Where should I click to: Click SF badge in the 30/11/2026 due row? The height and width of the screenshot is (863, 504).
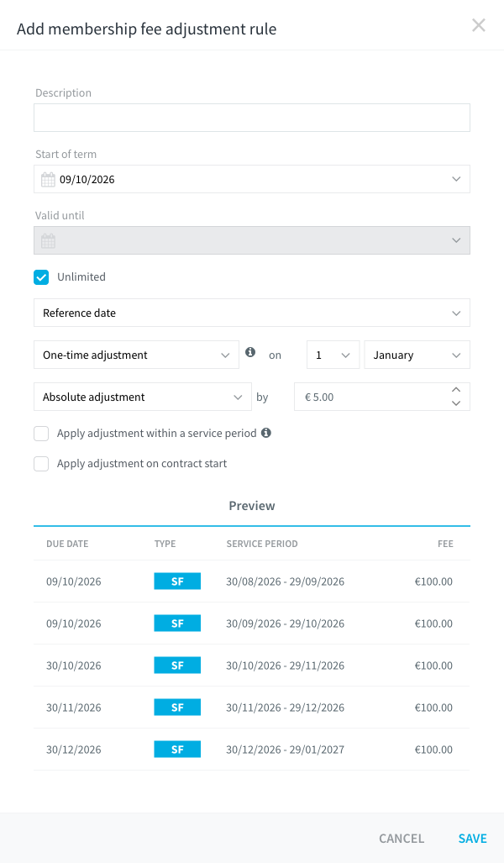point(177,708)
